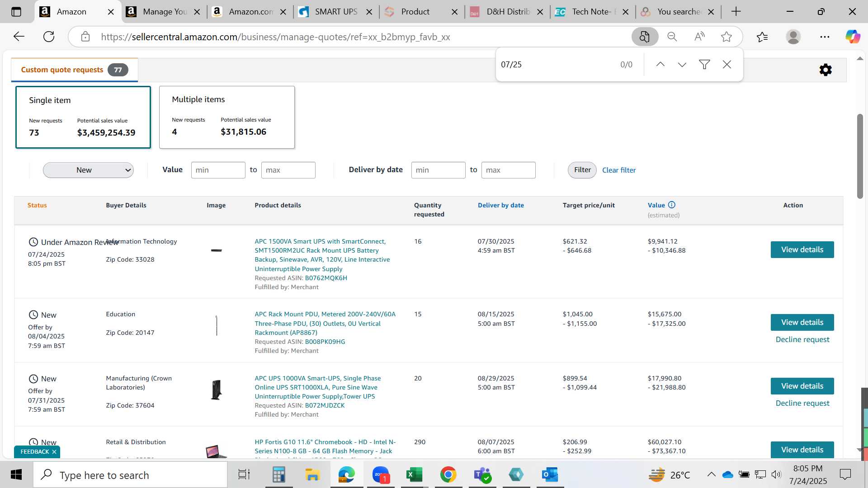
Task: Open ASIN B0762MQK6H link
Action: (326, 278)
